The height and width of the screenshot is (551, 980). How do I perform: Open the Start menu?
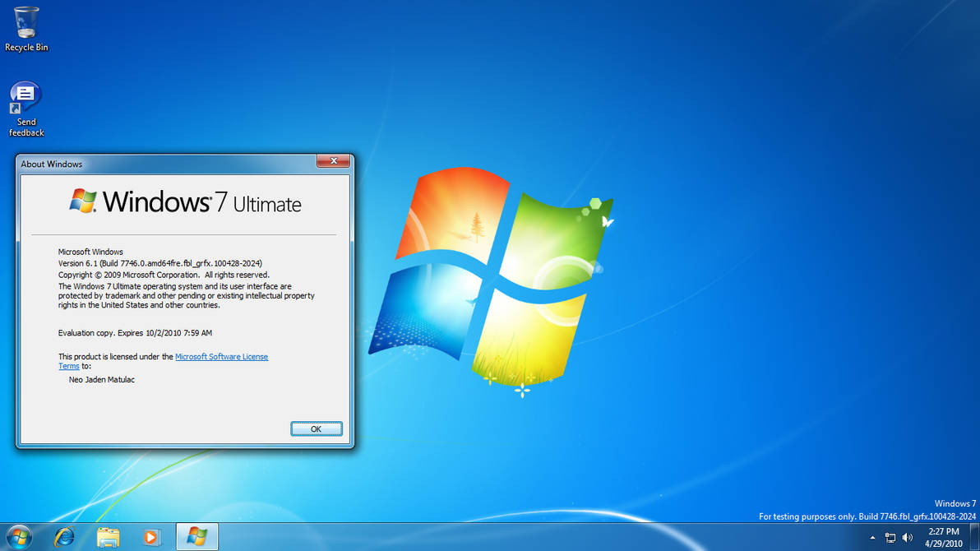(17, 537)
